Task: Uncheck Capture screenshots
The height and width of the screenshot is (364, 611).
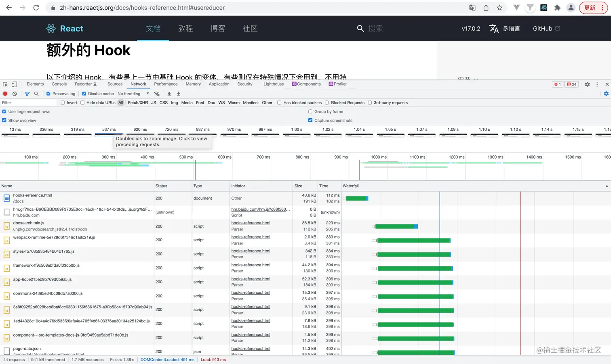Action: coord(310,120)
